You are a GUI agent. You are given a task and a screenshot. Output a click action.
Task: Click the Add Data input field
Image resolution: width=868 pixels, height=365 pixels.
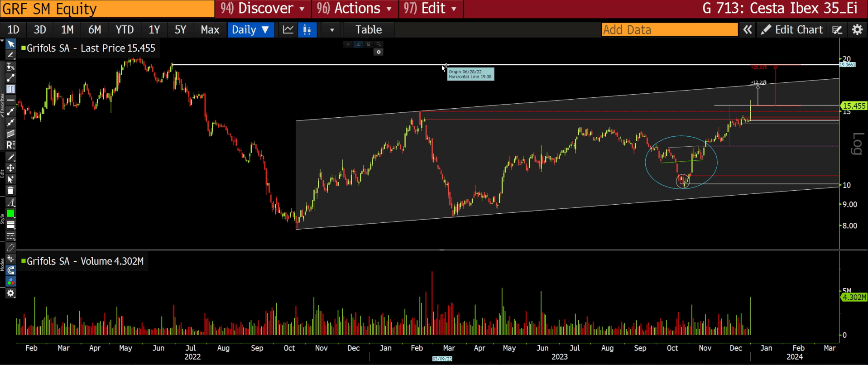pyautogui.click(x=670, y=30)
